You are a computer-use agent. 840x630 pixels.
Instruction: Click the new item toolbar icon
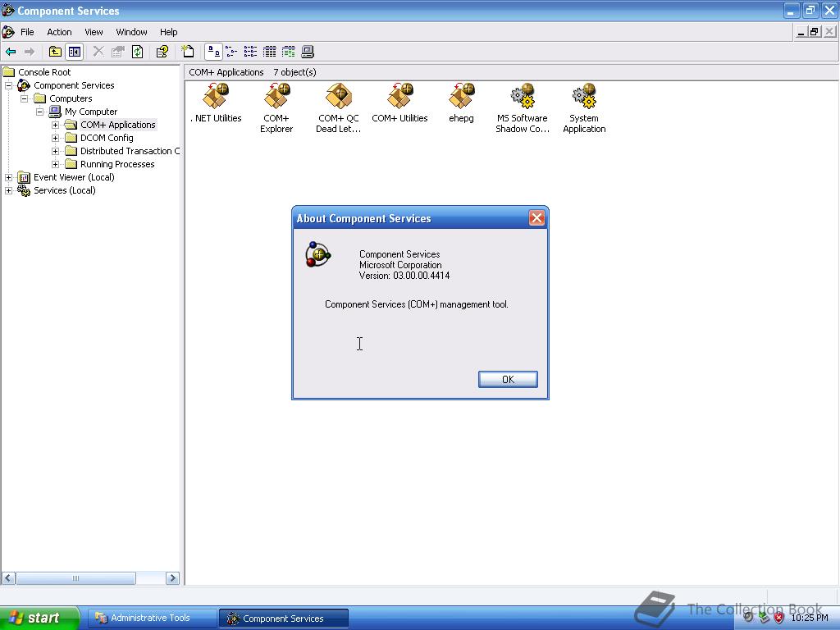[x=188, y=52]
